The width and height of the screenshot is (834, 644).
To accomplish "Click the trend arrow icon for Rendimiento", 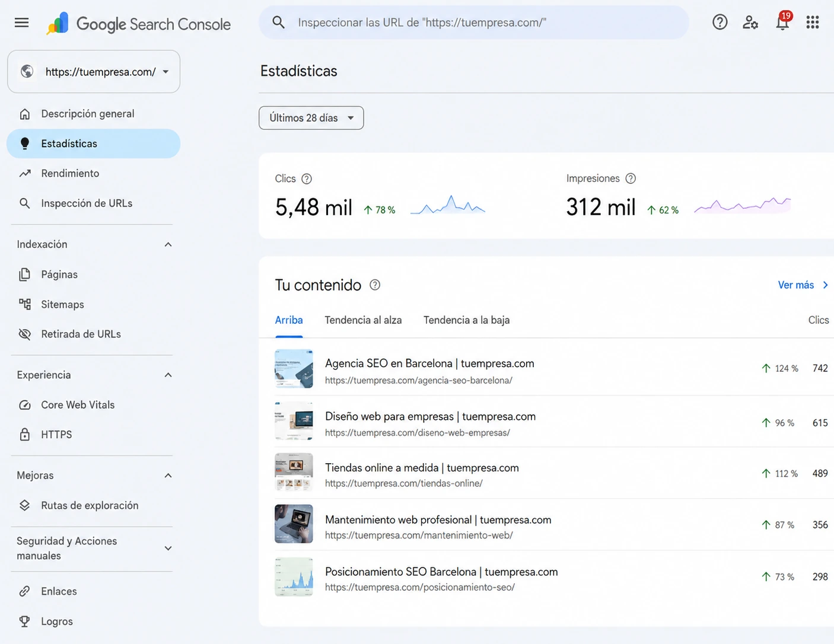I will 24,173.
